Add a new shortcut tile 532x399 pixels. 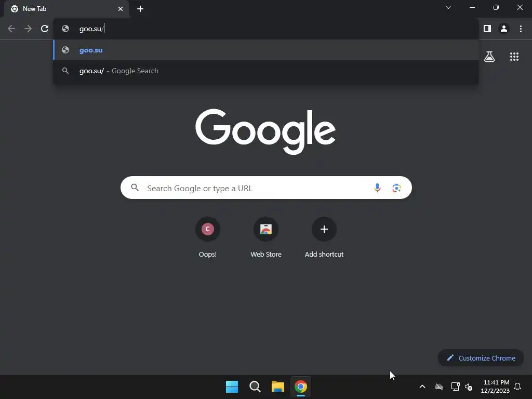click(324, 238)
